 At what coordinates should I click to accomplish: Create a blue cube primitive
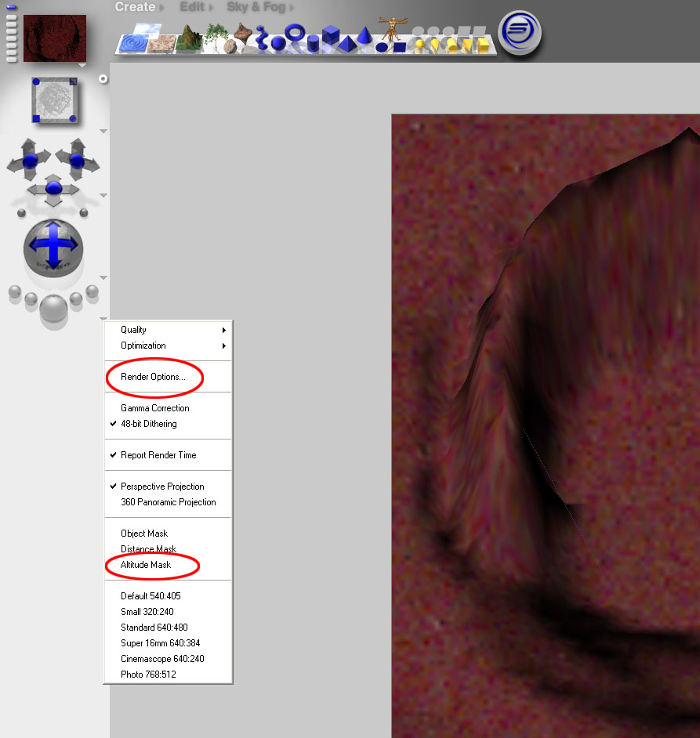pyautogui.click(x=331, y=35)
